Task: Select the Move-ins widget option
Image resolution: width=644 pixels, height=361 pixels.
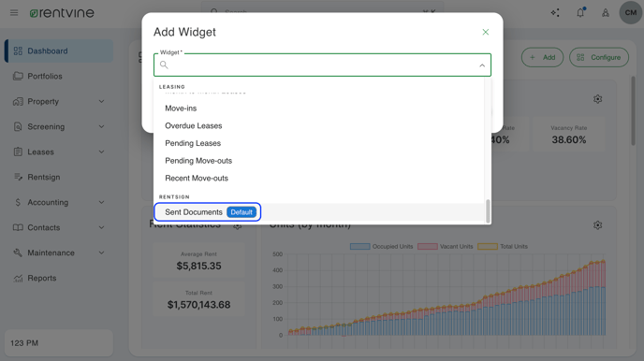Action: 319,108
